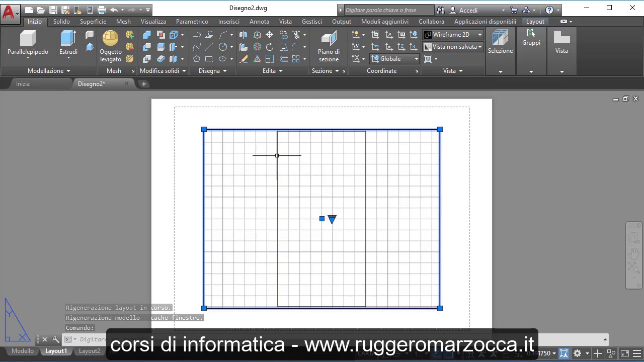This screenshot has height=362, width=644.
Task: Open the Wireframe 2D visual style dropdown
Action: (453, 35)
